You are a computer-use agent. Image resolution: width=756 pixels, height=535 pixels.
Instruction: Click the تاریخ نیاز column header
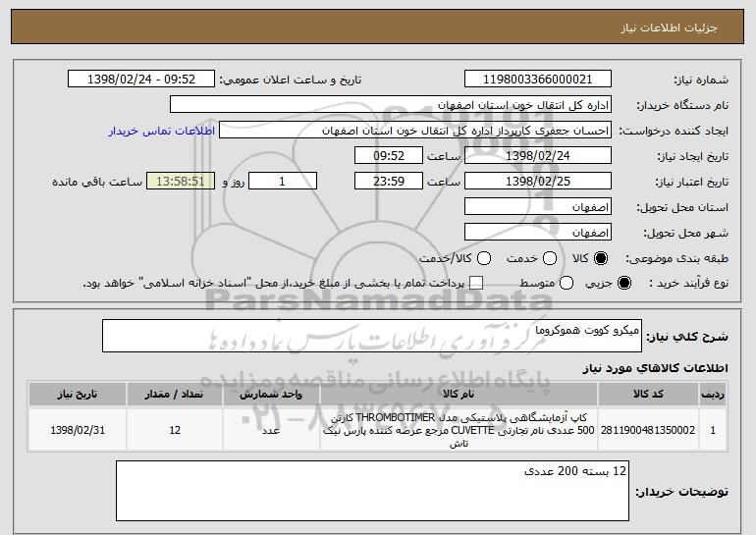coord(78,395)
